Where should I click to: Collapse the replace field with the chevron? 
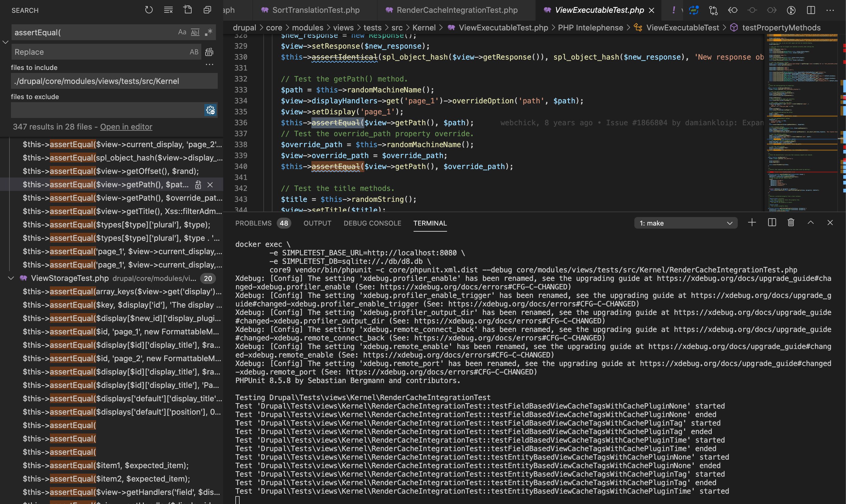click(5, 42)
